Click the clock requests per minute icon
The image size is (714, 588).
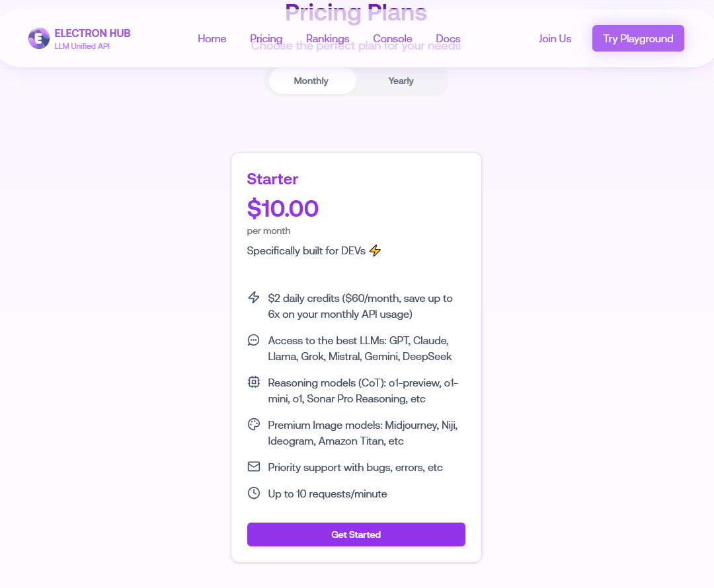(x=254, y=494)
